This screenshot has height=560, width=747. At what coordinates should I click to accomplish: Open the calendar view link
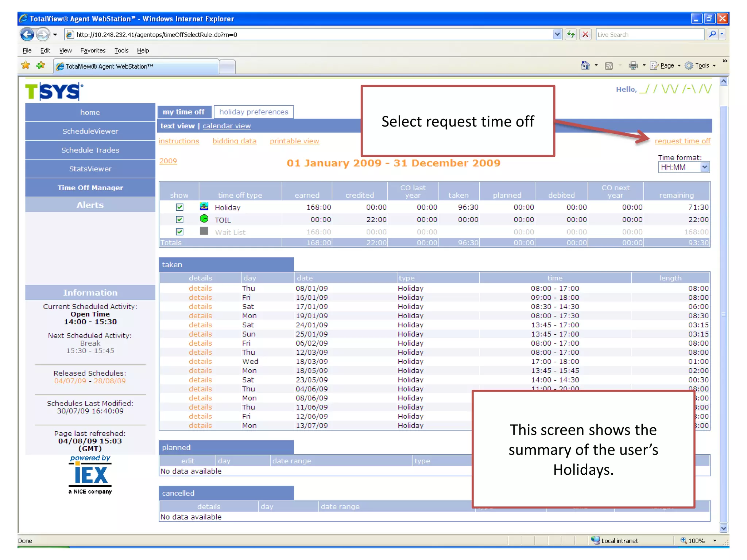[x=227, y=126]
